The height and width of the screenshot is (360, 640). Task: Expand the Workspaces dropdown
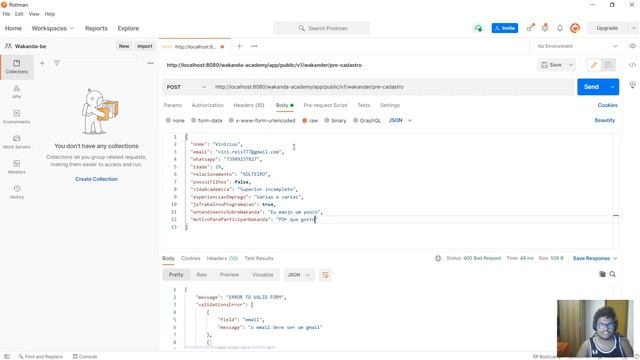[x=53, y=28]
